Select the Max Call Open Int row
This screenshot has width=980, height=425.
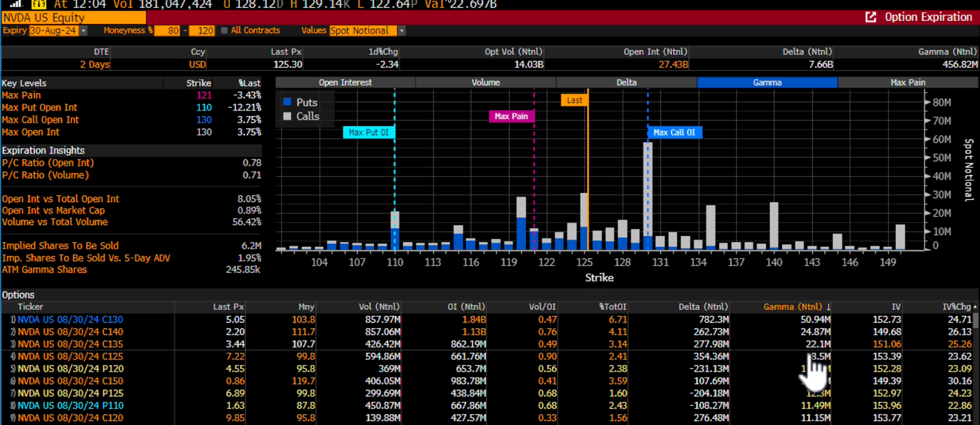coord(131,120)
